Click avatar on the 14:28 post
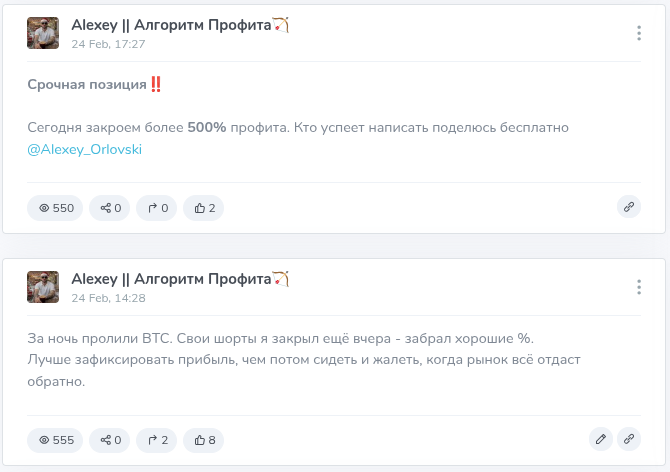This screenshot has height=472, width=670. coord(44,287)
